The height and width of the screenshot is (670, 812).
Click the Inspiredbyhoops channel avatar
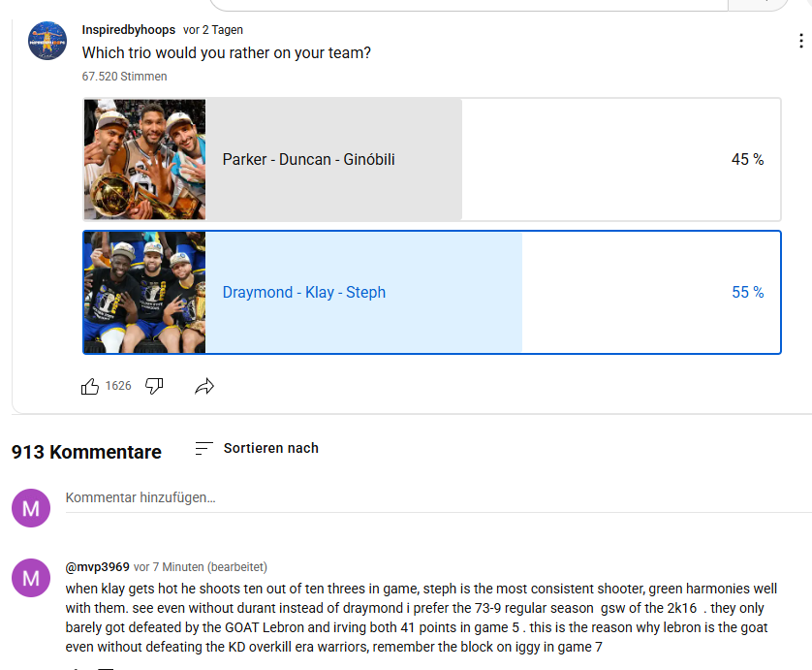click(x=47, y=41)
